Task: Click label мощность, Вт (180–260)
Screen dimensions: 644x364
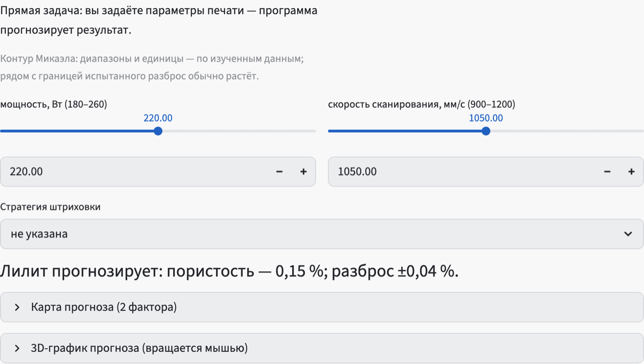Action: (x=54, y=104)
